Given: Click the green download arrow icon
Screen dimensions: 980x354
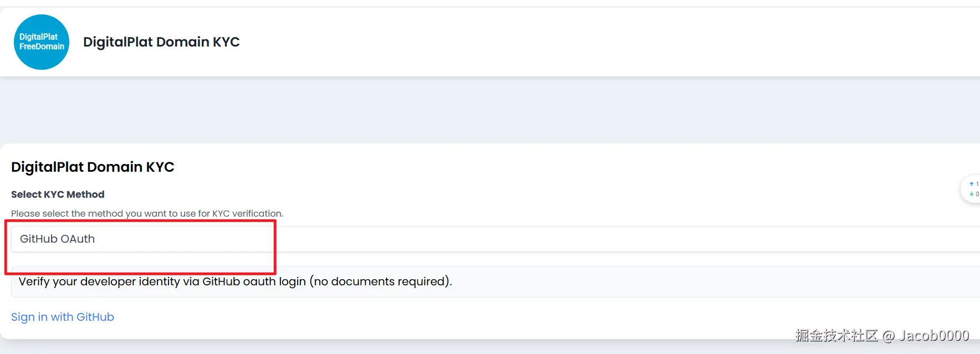Looking at the screenshot, I should pyautogui.click(x=972, y=194).
